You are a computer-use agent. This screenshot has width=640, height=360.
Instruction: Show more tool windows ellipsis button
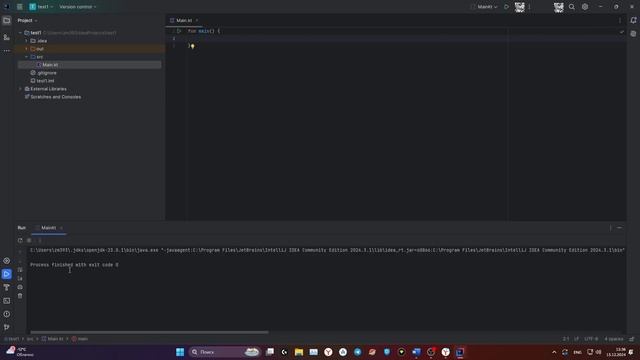pyautogui.click(x=7, y=51)
